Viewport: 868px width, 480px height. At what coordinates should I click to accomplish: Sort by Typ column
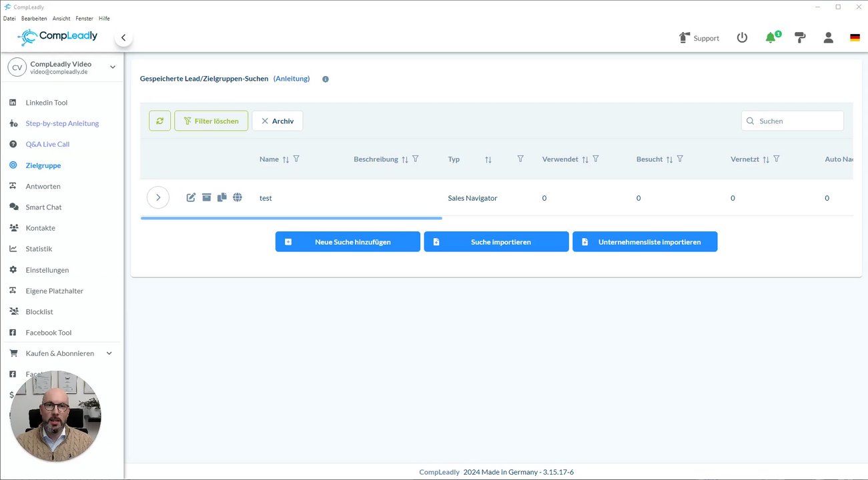pos(488,159)
